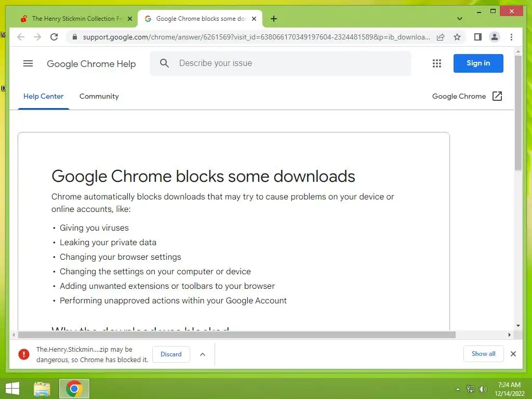Open the Chrome profile avatar
This screenshot has width=532, height=399.
click(495, 37)
